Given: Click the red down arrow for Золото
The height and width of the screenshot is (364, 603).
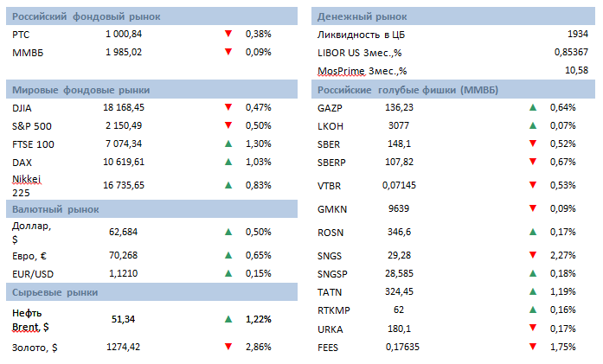Looking at the screenshot, I should (228, 347).
